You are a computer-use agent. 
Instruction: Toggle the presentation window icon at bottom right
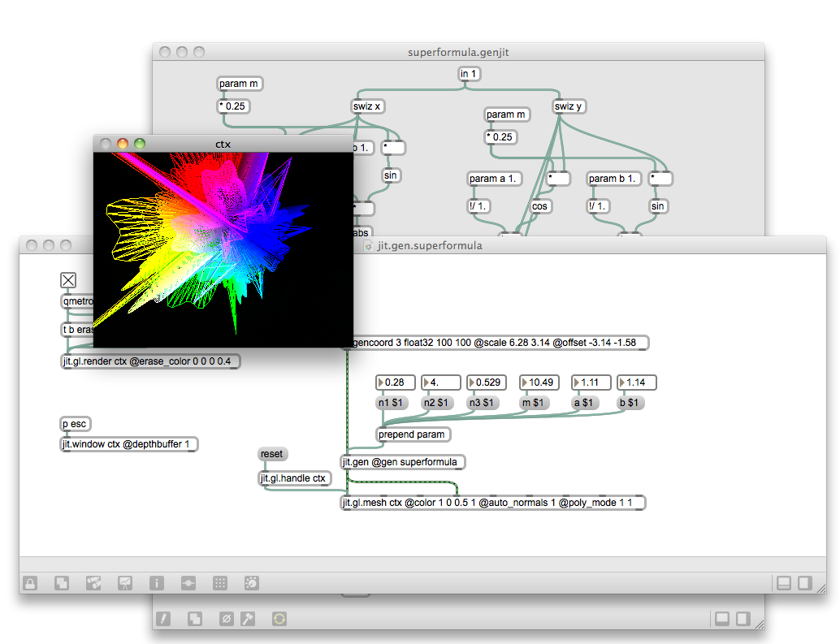804,583
